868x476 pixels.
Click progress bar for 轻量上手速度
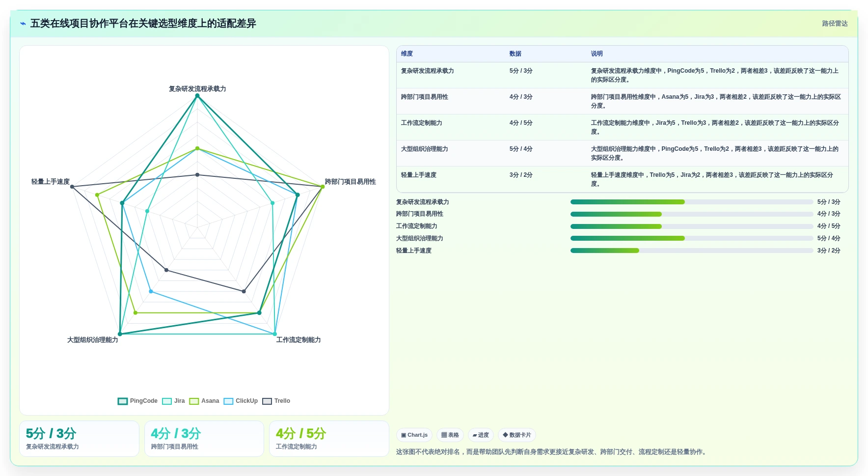692,251
